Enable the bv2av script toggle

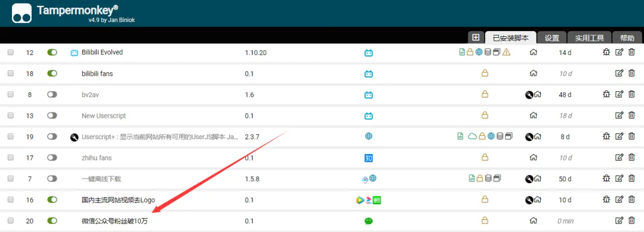(x=52, y=94)
